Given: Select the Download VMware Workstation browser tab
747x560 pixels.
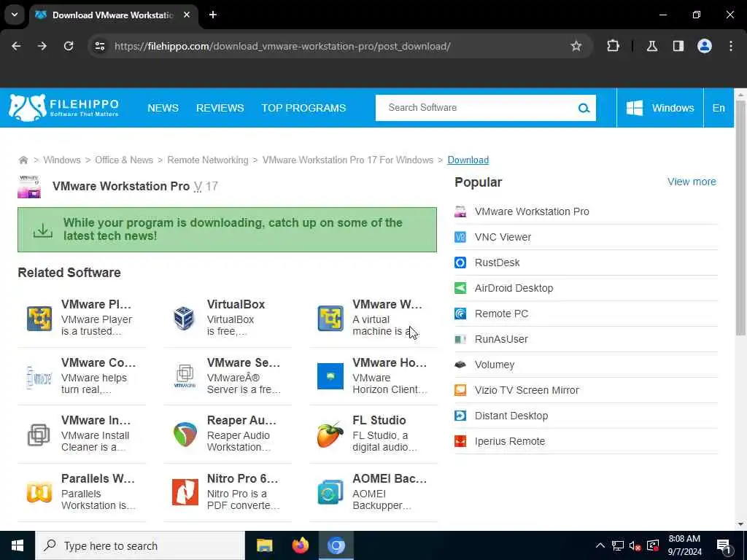Looking at the screenshot, I should tap(113, 15).
